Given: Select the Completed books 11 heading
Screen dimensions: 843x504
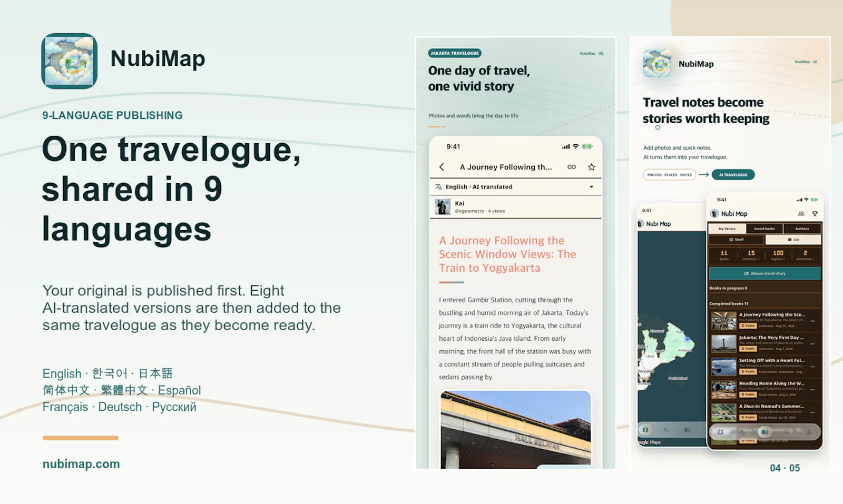Looking at the screenshot, I should tap(729, 303).
